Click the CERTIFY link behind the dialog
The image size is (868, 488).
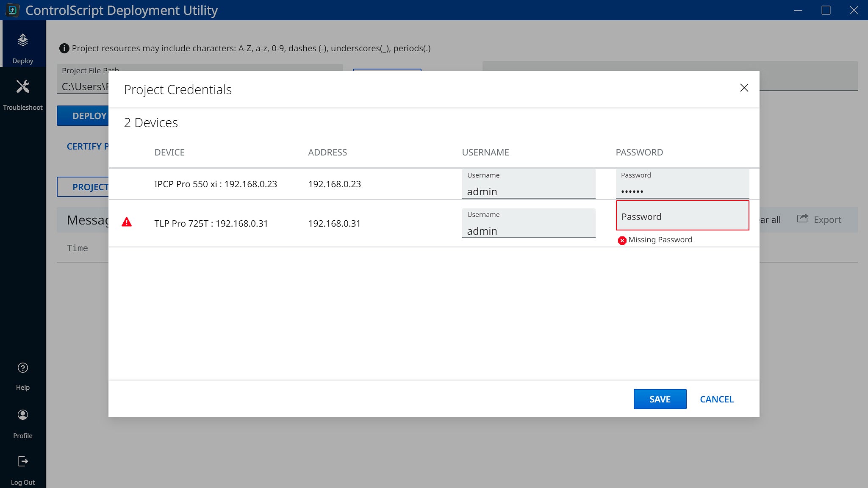pyautogui.click(x=88, y=147)
